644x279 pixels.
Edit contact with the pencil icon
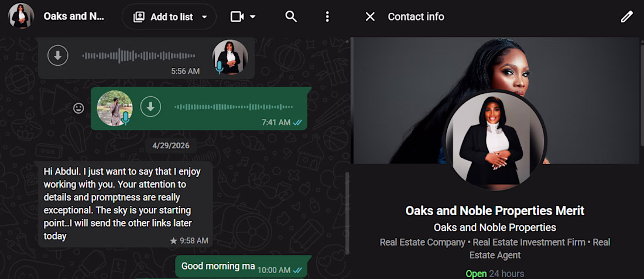point(626,16)
